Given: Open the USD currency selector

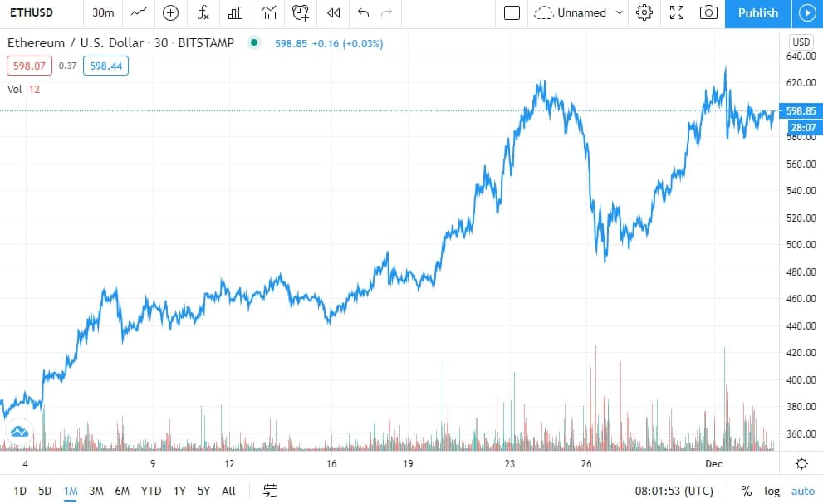Looking at the screenshot, I should pos(801,42).
